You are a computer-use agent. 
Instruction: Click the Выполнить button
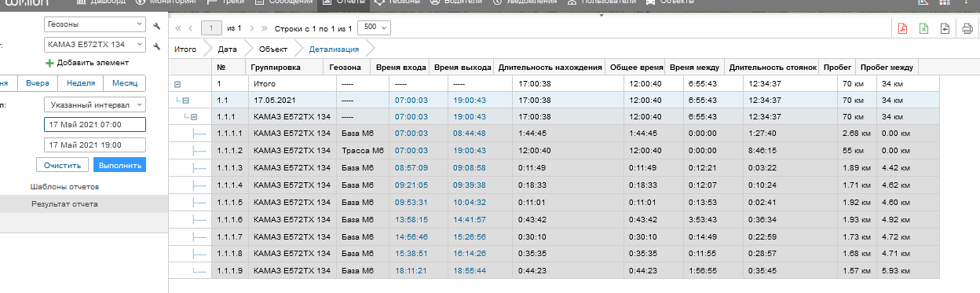pyautogui.click(x=119, y=165)
